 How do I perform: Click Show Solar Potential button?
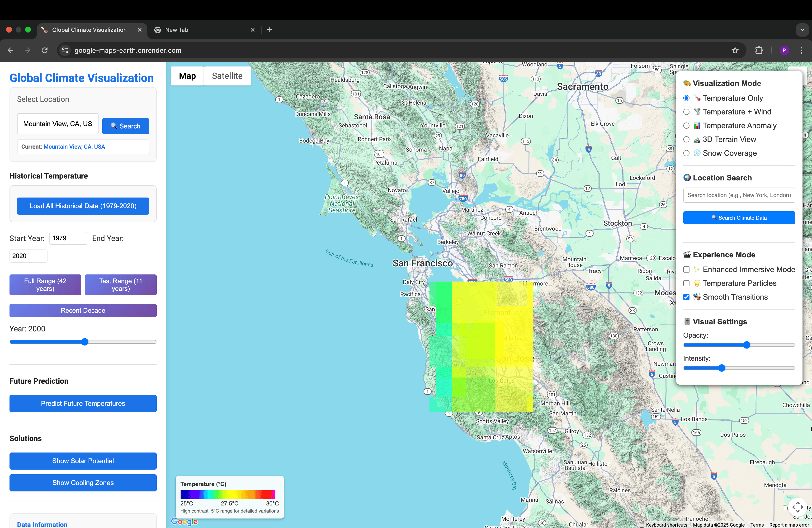coord(83,461)
